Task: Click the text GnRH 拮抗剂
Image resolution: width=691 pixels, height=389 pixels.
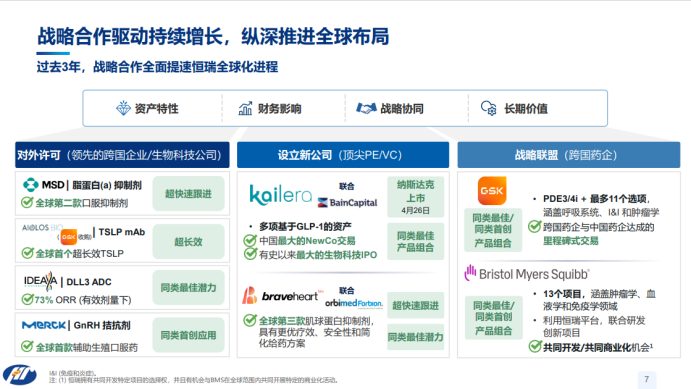Action: pyautogui.click(x=102, y=325)
